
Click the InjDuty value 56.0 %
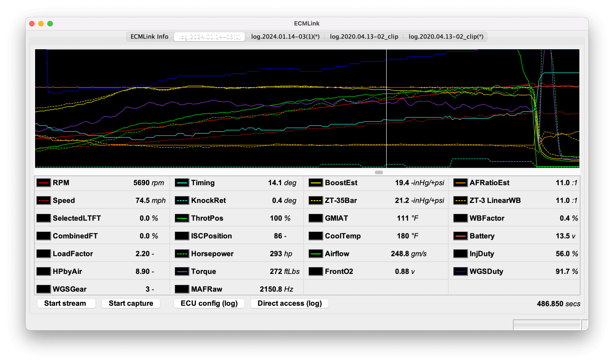(567, 254)
